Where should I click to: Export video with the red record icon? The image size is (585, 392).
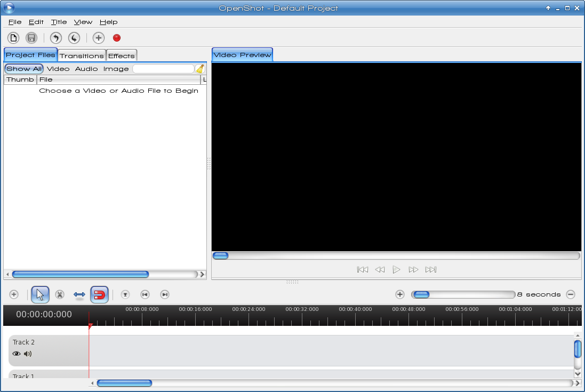coord(117,38)
